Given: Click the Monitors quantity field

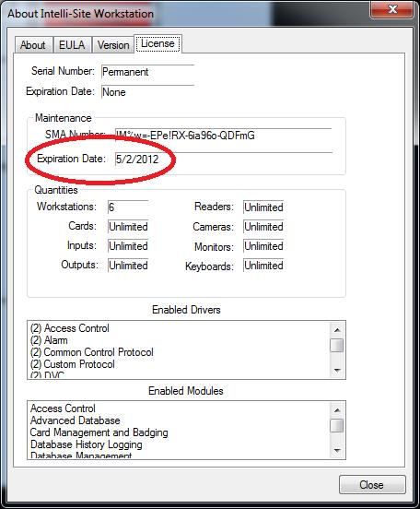Looking at the screenshot, I should click(x=263, y=246).
